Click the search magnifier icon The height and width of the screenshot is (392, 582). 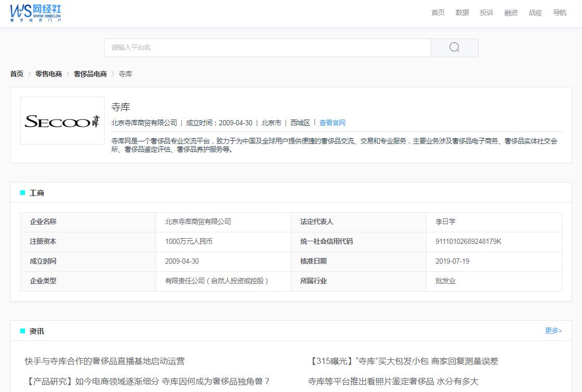click(x=454, y=47)
